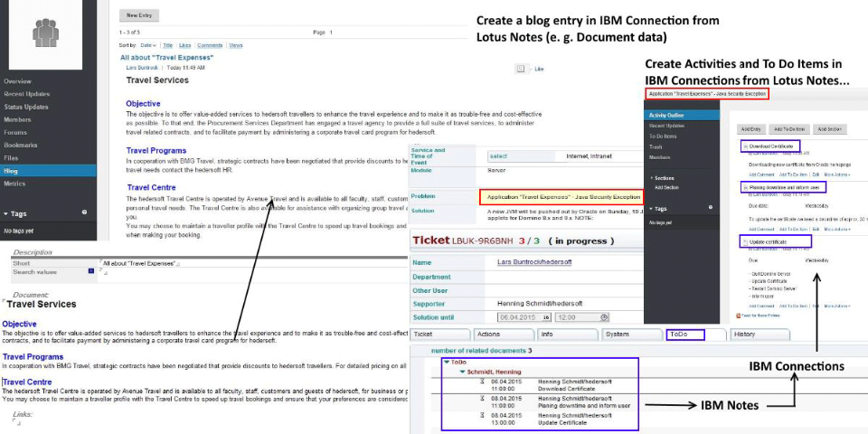
Task: Click the Search values blue icon
Action: pyautogui.click(x=90, y=270)
